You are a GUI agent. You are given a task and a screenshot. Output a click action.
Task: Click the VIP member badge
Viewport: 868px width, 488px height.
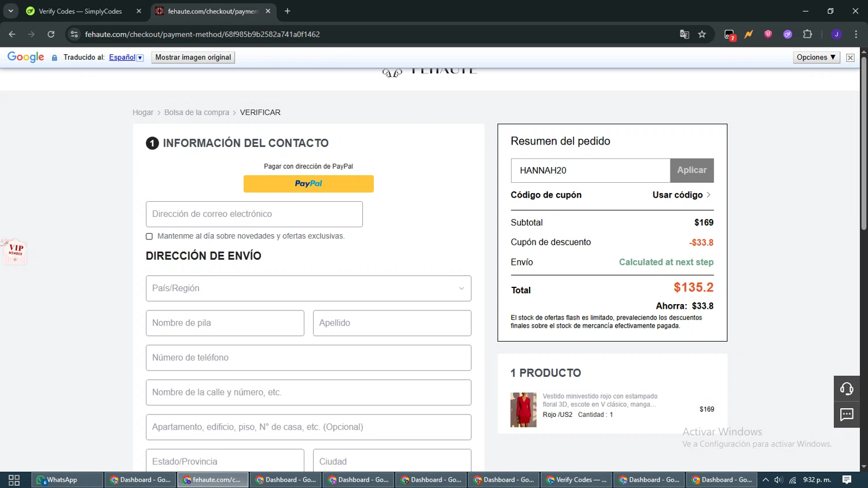click(x=14, y=252)
